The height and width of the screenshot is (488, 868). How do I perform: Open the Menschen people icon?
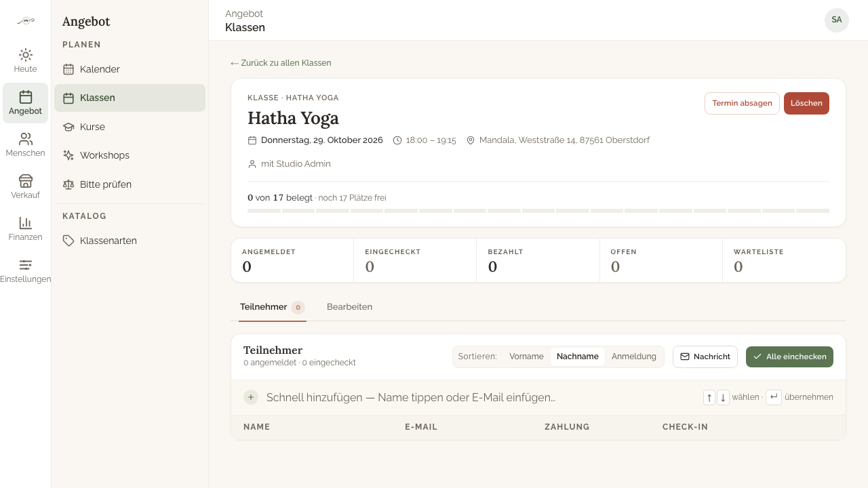coord(26,139)
